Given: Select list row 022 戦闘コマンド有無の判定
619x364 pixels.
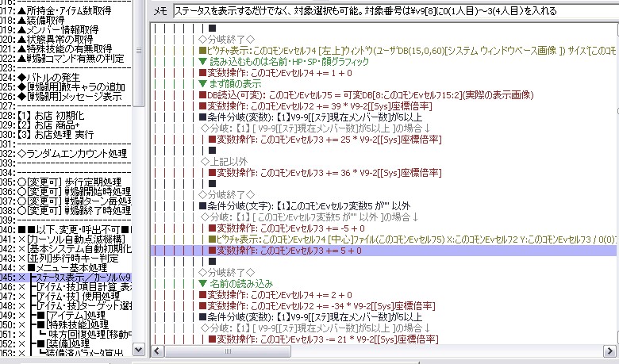Looking at the screenshot, I should click(x=66, y=58).
